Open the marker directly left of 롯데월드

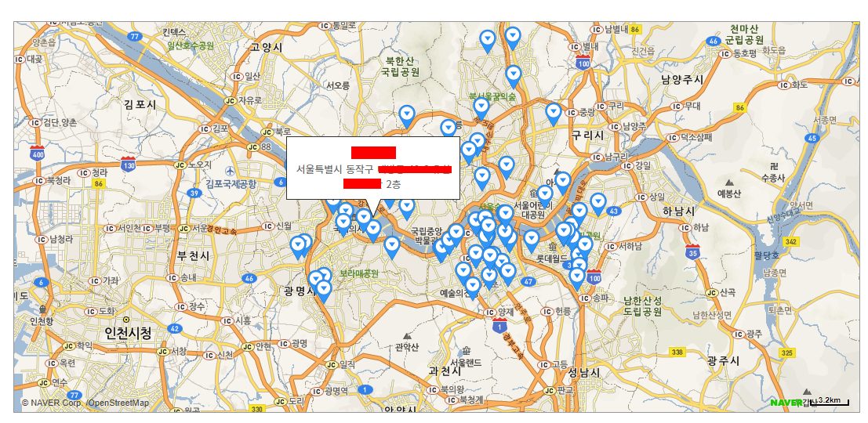(x=532, y=240)
